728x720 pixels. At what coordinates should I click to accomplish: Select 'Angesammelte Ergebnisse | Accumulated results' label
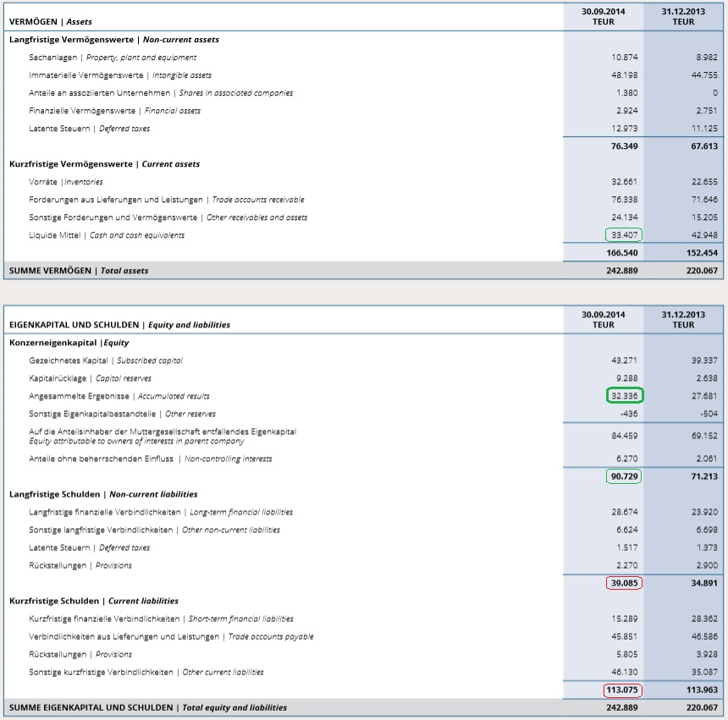[119, 396]
